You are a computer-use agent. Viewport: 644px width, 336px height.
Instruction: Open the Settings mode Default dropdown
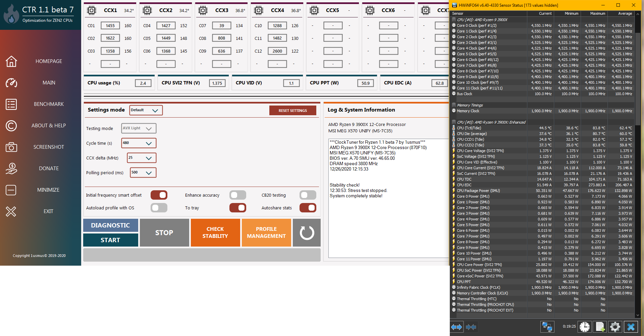[146, 110]
